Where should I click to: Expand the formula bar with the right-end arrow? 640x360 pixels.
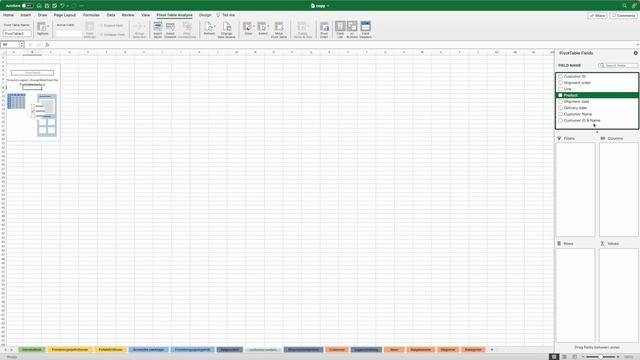(x=638, y=44)
